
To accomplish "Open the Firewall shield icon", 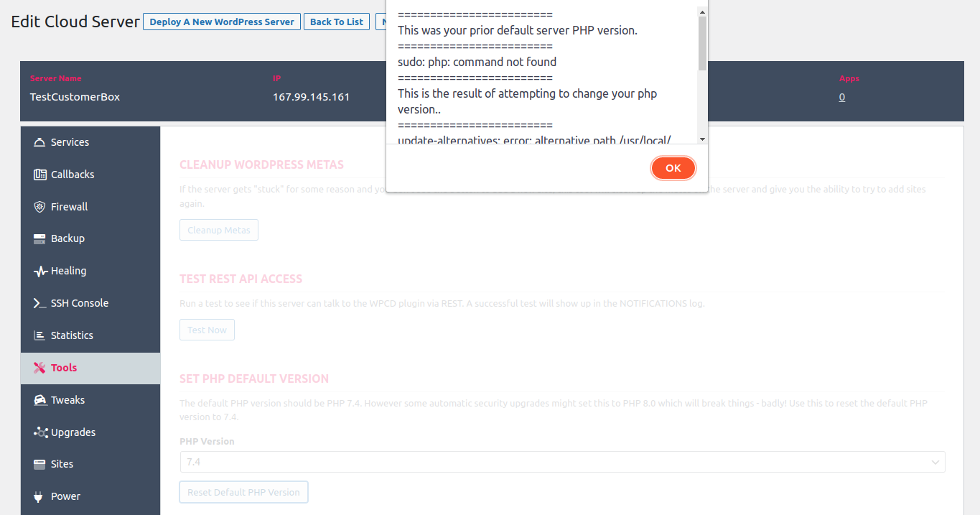I will (40, 207).
